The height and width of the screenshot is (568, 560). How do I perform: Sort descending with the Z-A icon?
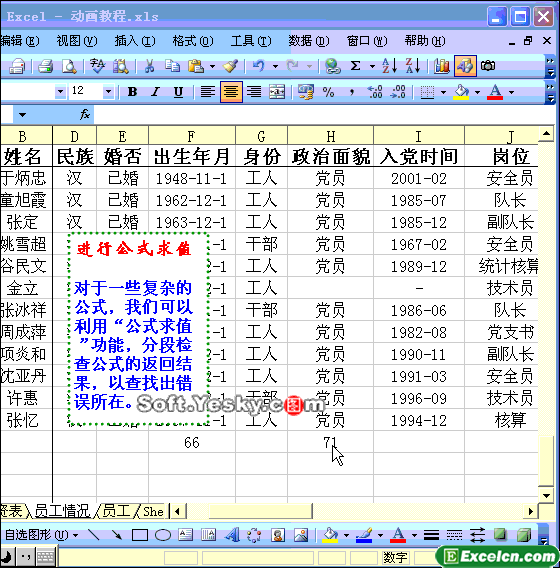click(x=413, y=66)
